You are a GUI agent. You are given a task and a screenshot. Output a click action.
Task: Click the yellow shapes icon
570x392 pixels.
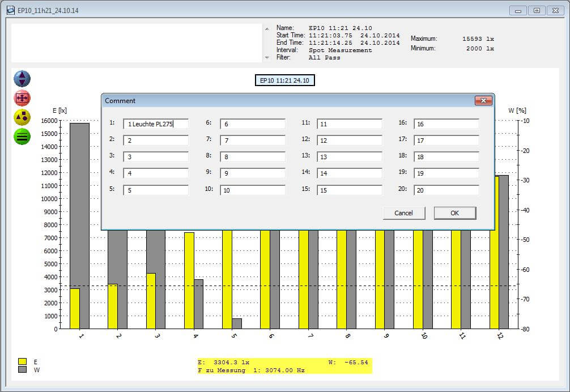(x=22, y=117)
